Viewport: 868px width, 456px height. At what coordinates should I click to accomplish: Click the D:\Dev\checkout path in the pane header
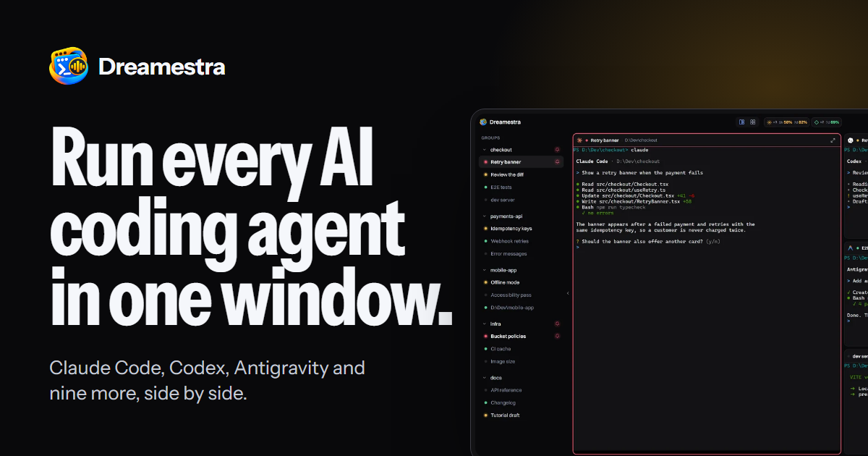639,140
